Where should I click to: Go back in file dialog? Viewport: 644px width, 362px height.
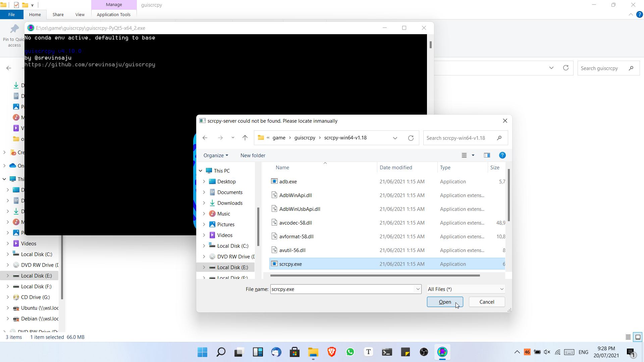[x=205, y=138]
